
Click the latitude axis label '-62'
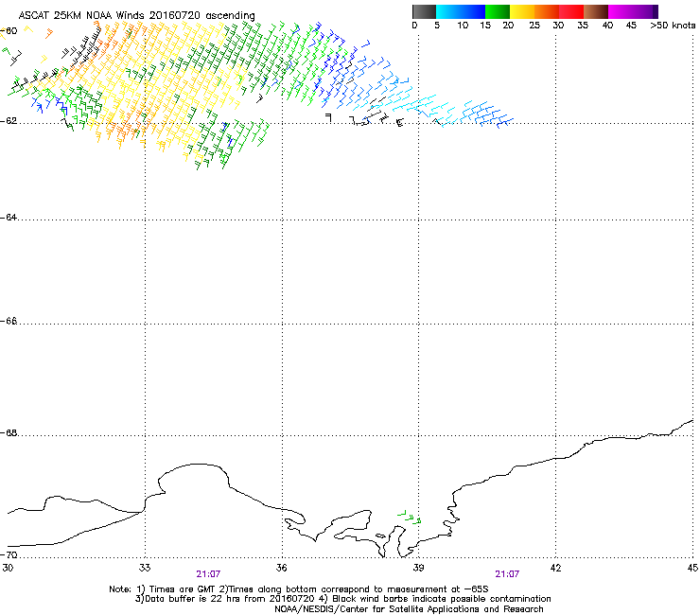(9, 121)
